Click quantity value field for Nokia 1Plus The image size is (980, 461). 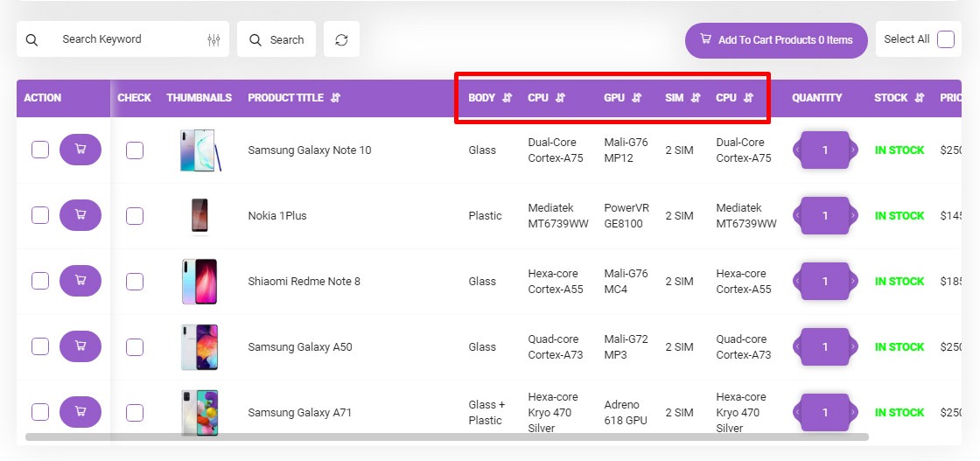(825, 215)
